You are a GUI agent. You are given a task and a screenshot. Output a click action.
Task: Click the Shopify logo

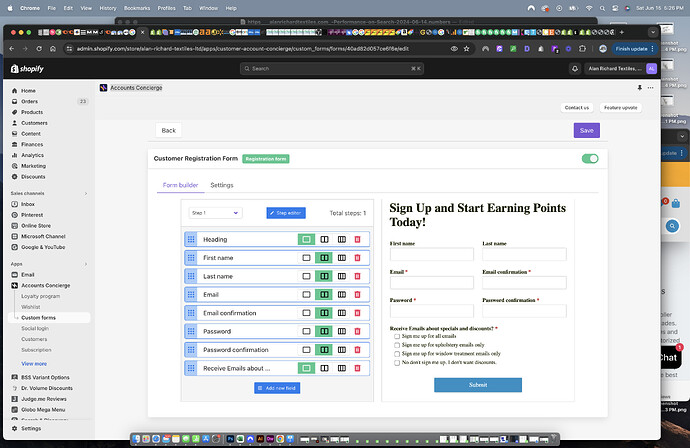point(27,69)
